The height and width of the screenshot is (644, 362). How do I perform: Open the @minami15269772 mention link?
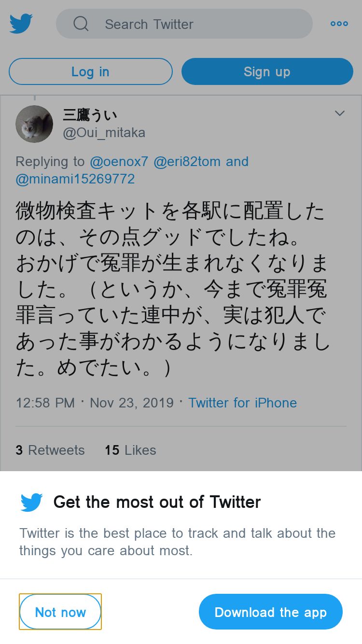point(75,180)
